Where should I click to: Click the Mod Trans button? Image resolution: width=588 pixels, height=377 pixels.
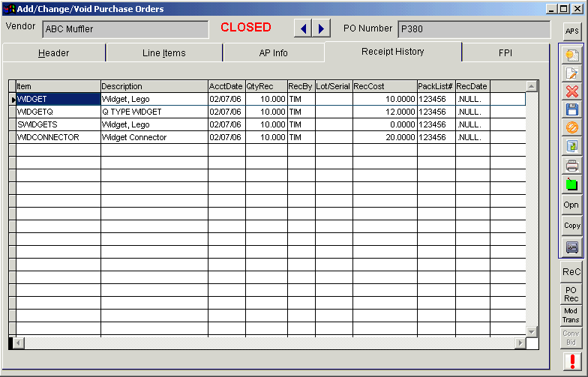coord(571,315)
